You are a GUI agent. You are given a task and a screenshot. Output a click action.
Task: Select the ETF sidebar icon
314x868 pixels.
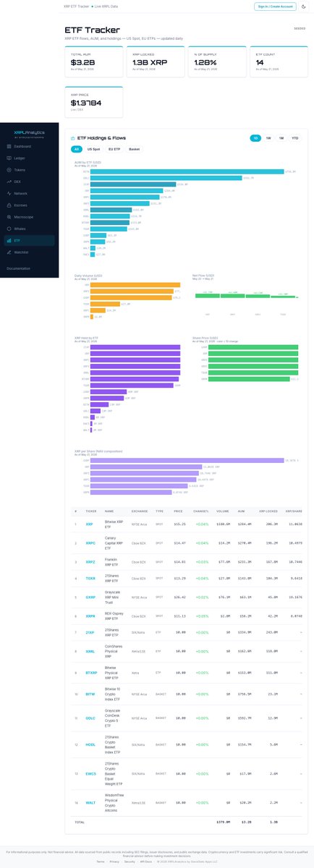pos(7,240)
